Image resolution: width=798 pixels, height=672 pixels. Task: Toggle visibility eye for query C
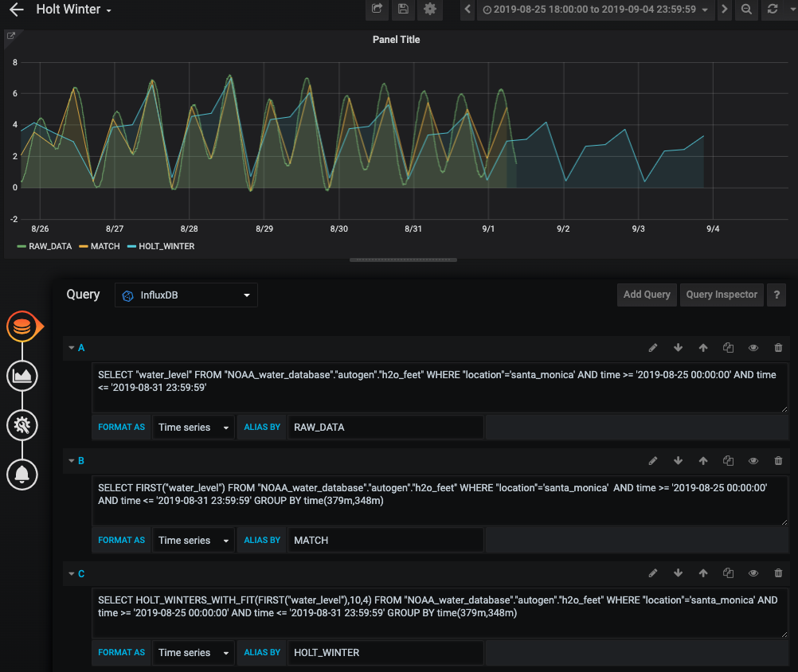pyautogui.click(x=753, y=573)
